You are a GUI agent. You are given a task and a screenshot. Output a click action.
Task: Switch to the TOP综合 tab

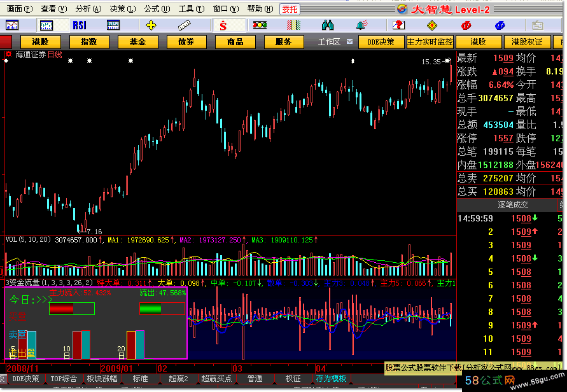point(64,379)
